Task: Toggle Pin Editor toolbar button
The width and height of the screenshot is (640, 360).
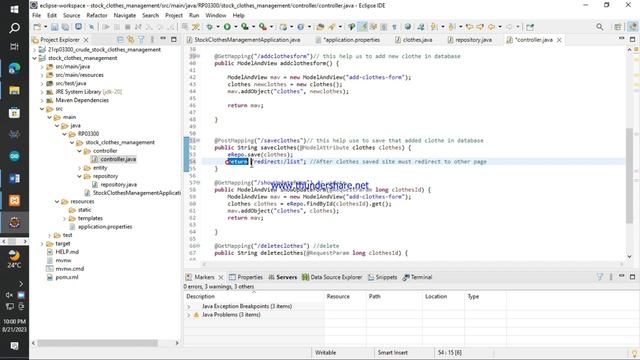Action: coord(530,27)
